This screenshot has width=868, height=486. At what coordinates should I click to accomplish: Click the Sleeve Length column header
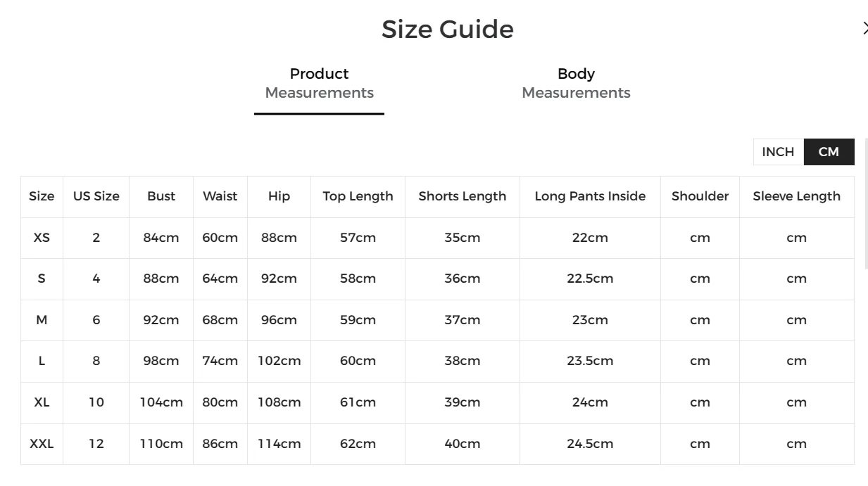(797, 196)
